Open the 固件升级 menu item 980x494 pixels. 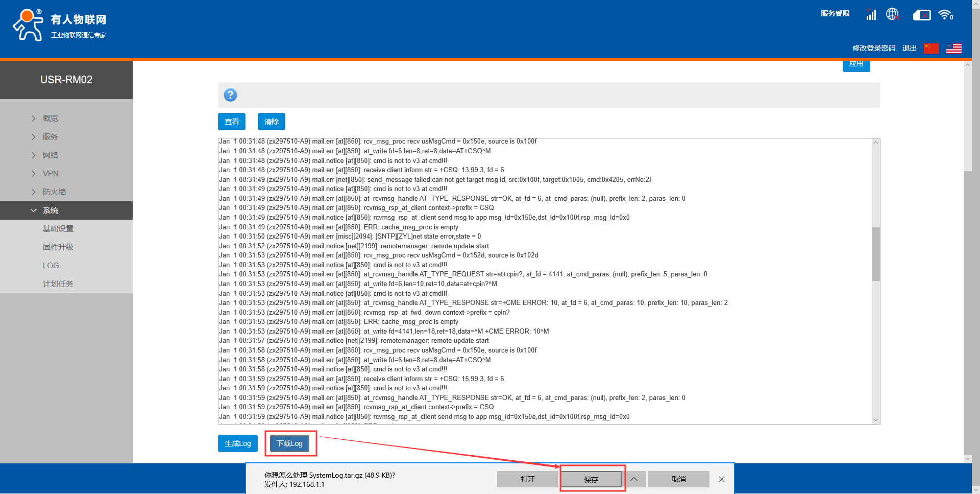point(58,247)
